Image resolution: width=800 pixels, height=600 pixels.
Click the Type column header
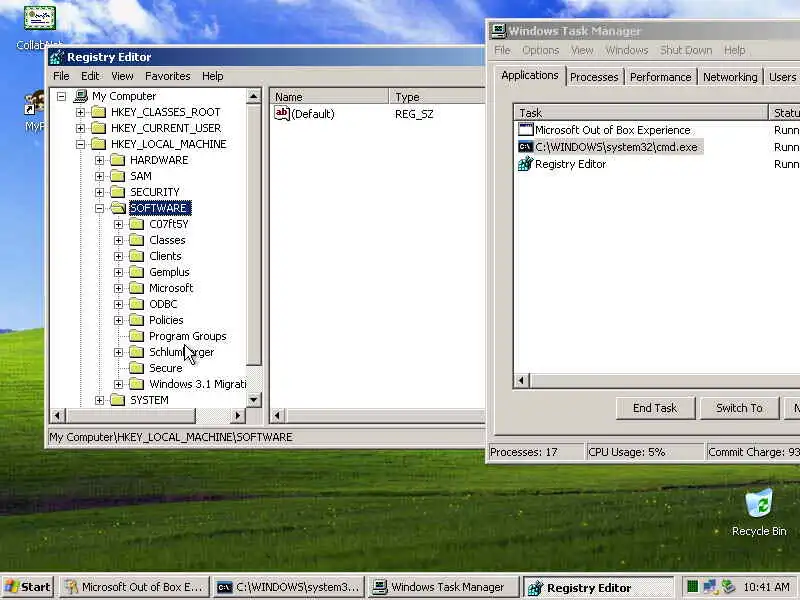tap(437, 96)
